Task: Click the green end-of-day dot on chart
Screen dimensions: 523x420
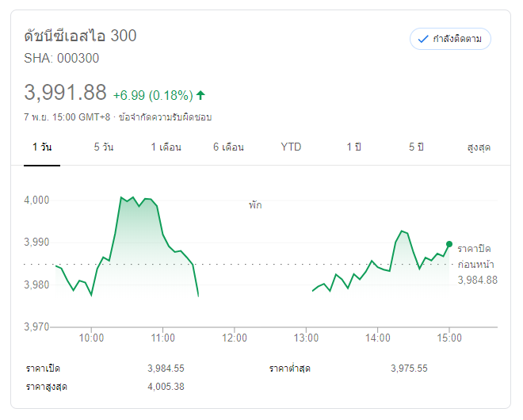Action: pyautogui.click(x=449, y=244)
